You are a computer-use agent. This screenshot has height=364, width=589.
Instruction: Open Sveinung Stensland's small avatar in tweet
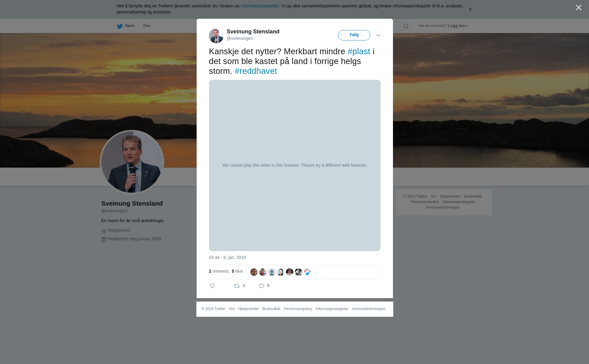pos(216,36)
